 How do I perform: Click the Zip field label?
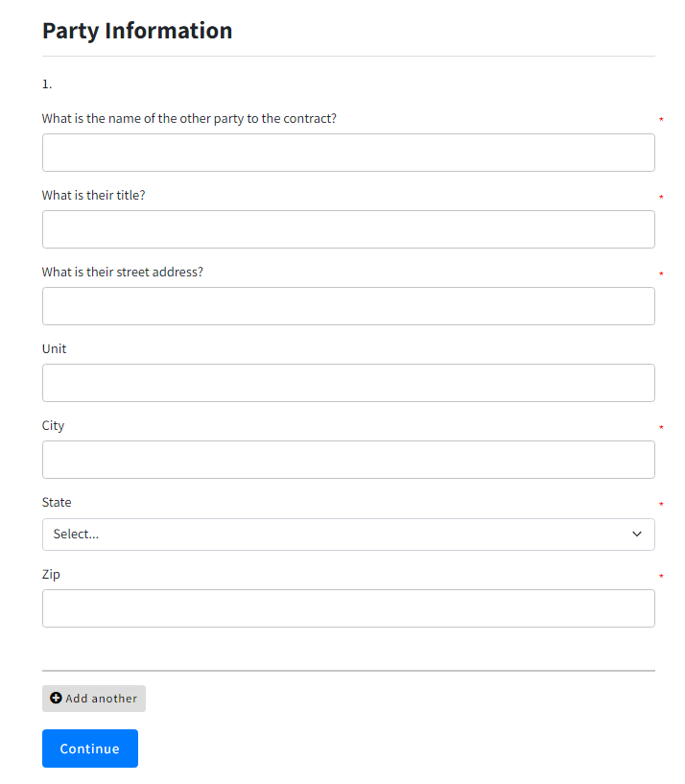coord(51,575)
